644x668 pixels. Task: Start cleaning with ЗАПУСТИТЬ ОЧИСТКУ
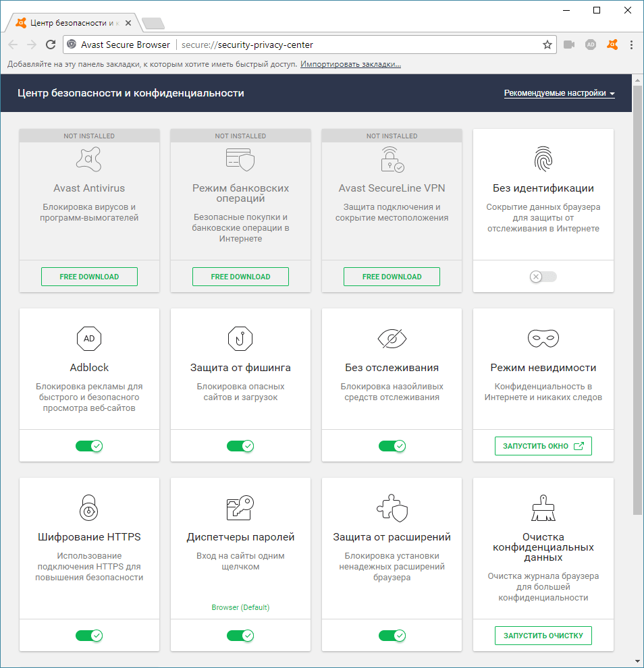[x=543, y=636]
